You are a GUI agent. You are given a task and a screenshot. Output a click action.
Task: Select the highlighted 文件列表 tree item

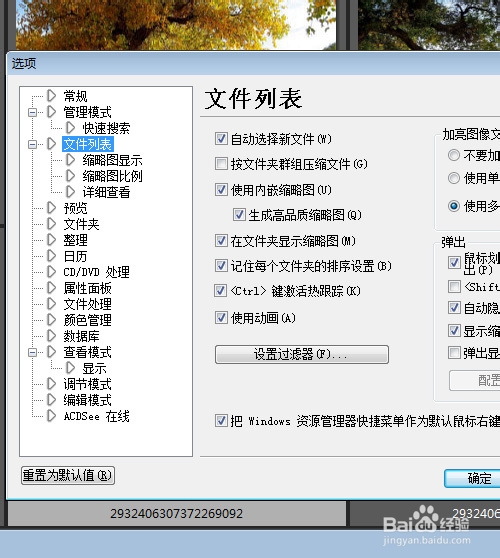pos(88,144)
